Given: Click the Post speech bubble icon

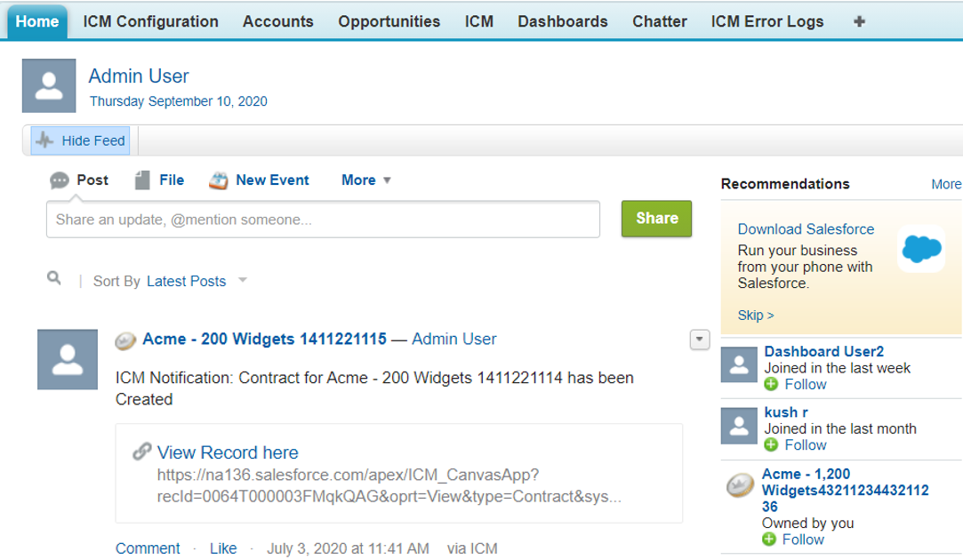Looking at the screenshot, I should coord(60,180).
